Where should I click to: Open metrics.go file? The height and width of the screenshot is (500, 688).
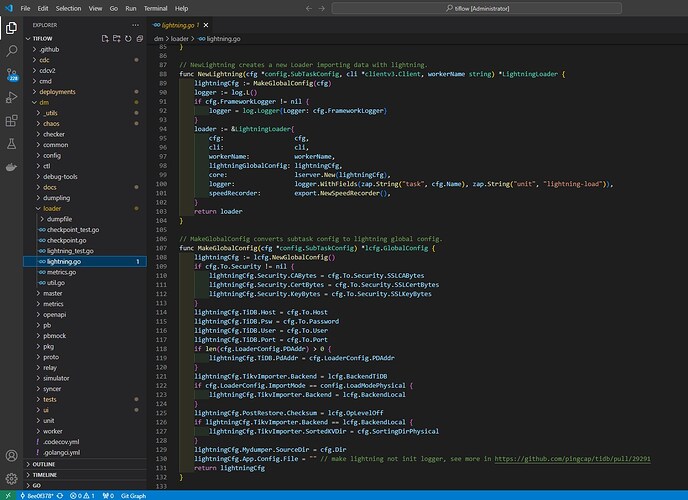pos(61,272)
